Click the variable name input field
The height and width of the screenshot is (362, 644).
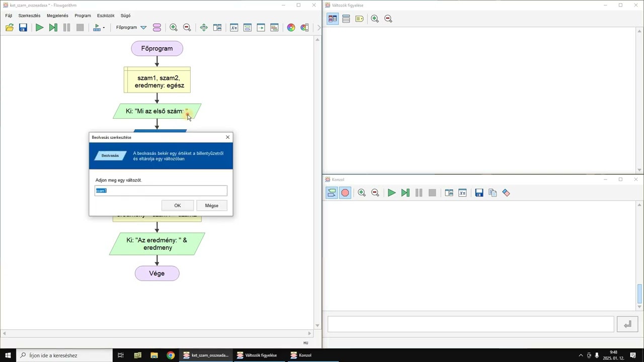pyautogui.click(x=161, y=191)
